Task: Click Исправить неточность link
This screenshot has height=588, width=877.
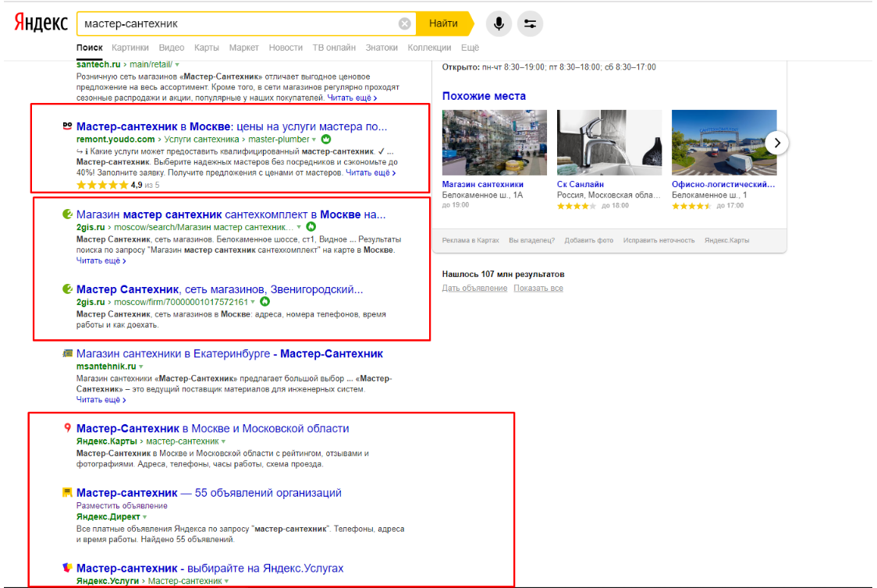Action: coord(659,240)
